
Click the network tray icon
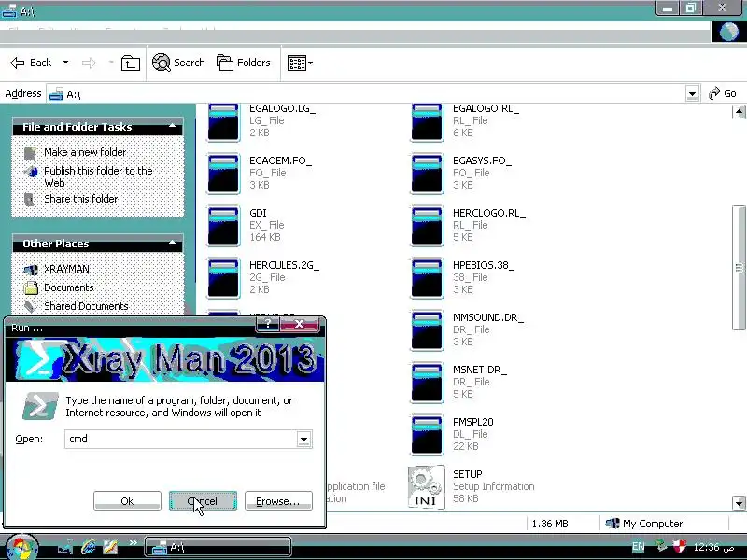coord(660,546)
